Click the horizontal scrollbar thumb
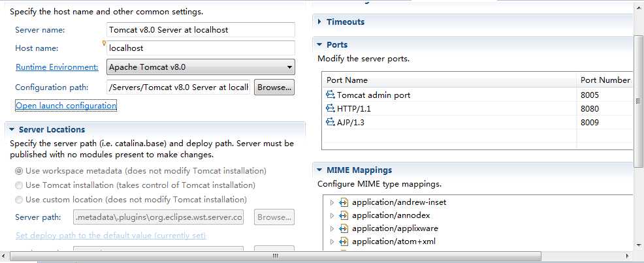Screen dimensions: 644x263 pos(275,256)
